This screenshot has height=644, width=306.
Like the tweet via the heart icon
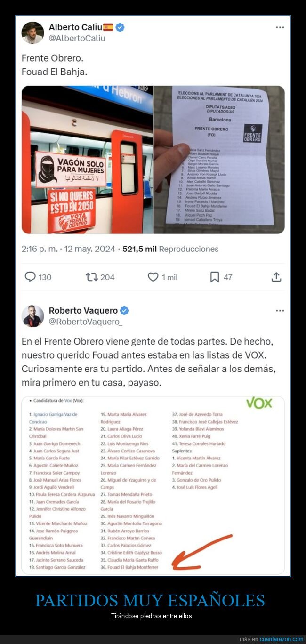pos(153,277)
